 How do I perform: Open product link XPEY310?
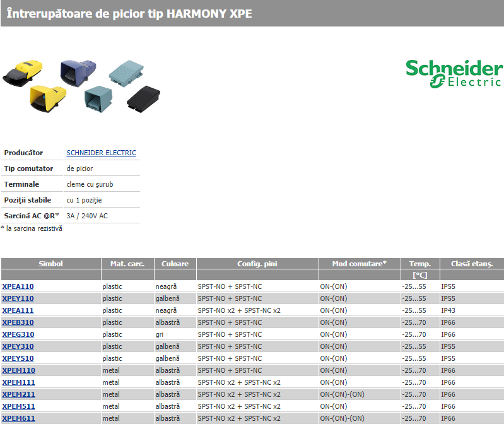(18, 346)
